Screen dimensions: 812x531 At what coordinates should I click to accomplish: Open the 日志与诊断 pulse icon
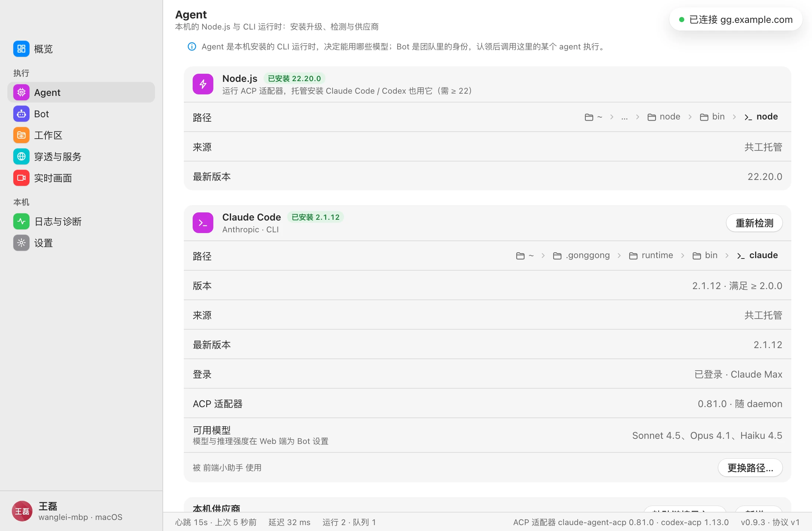[x=21, y=221]
